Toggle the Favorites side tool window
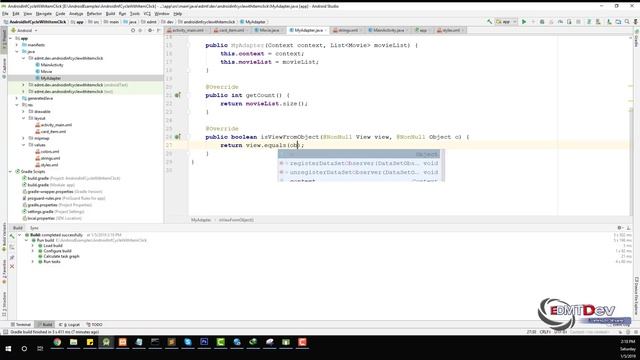The width and height of the screenshot is (640, 360). (x=4, y=272)
